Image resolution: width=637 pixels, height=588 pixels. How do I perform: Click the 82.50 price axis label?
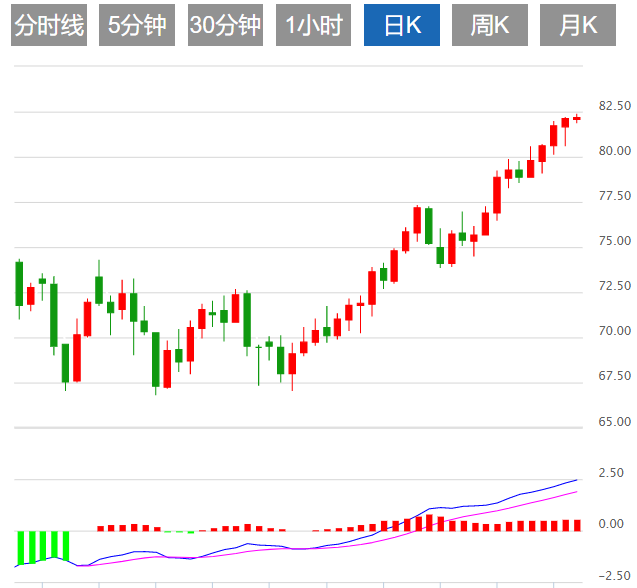coord(615,106)
